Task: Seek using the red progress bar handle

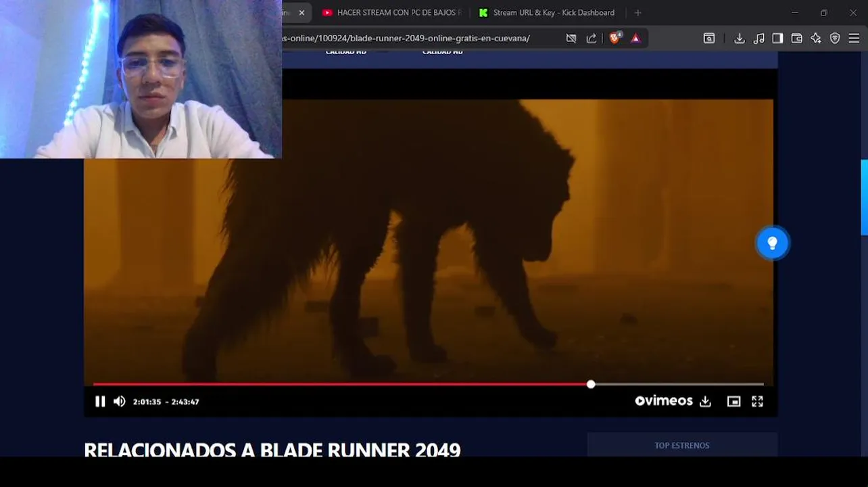Action: (x=591, y=384)
